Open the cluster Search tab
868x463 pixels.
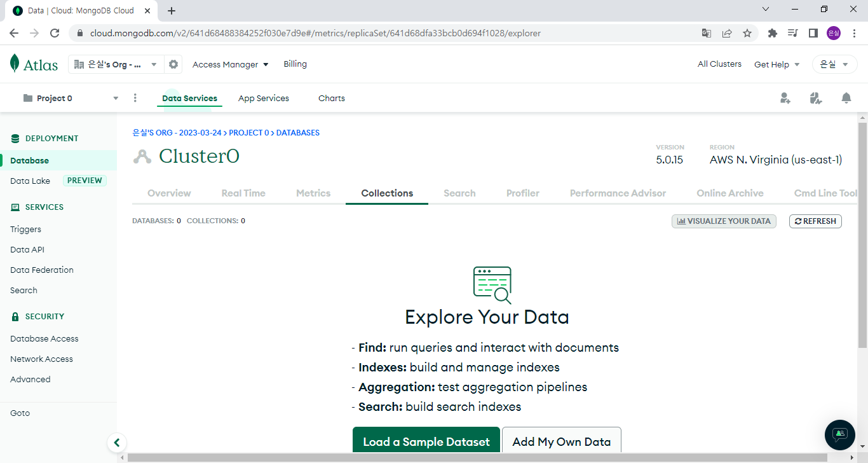click(x=459, y=193)
